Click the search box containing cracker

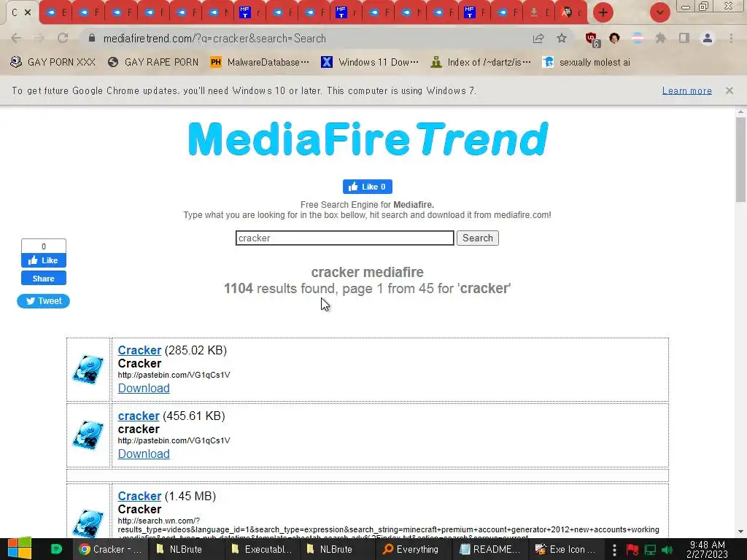344,238
